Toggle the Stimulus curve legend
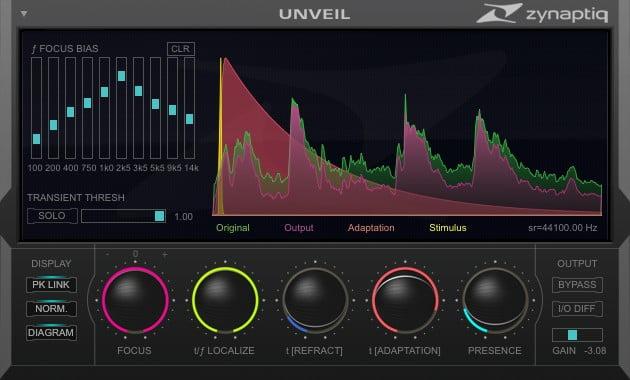This screenshot has height=380, width=630. (x=448, y=228)
